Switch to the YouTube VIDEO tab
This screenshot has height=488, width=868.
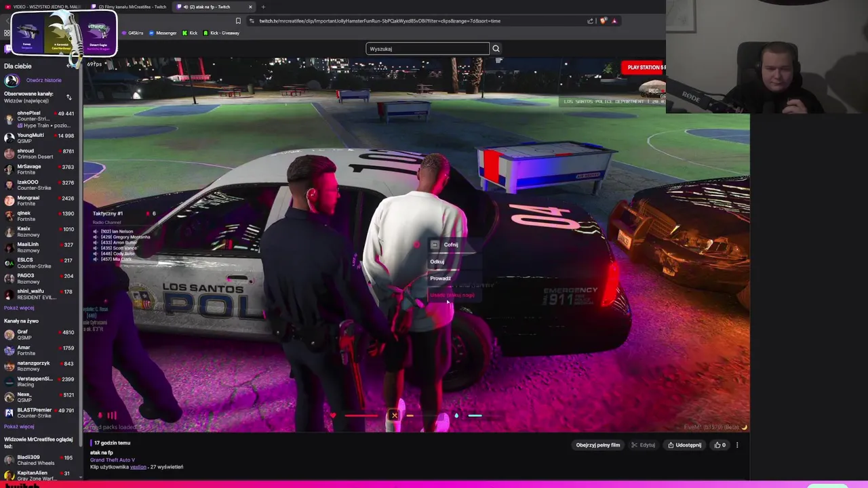44,7
